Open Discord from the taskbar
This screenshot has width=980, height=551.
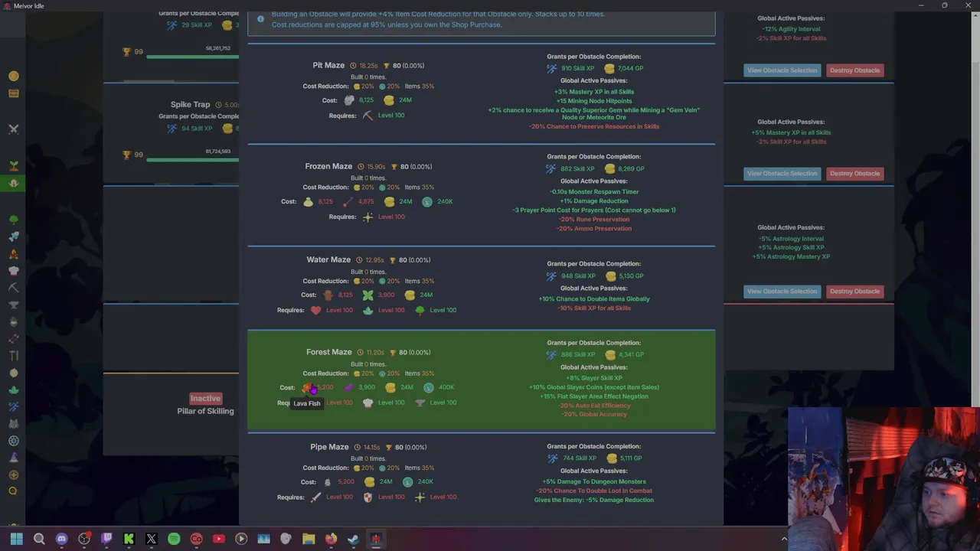[62, 539]
